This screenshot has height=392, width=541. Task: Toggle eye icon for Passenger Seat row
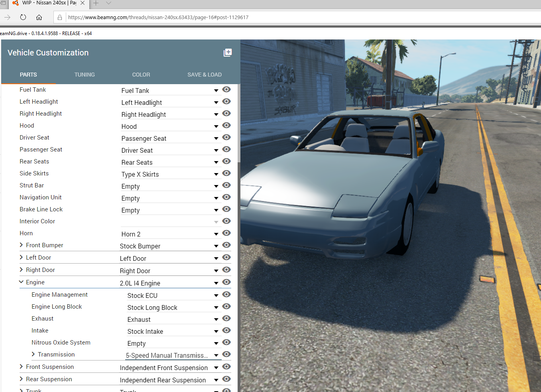226,150
